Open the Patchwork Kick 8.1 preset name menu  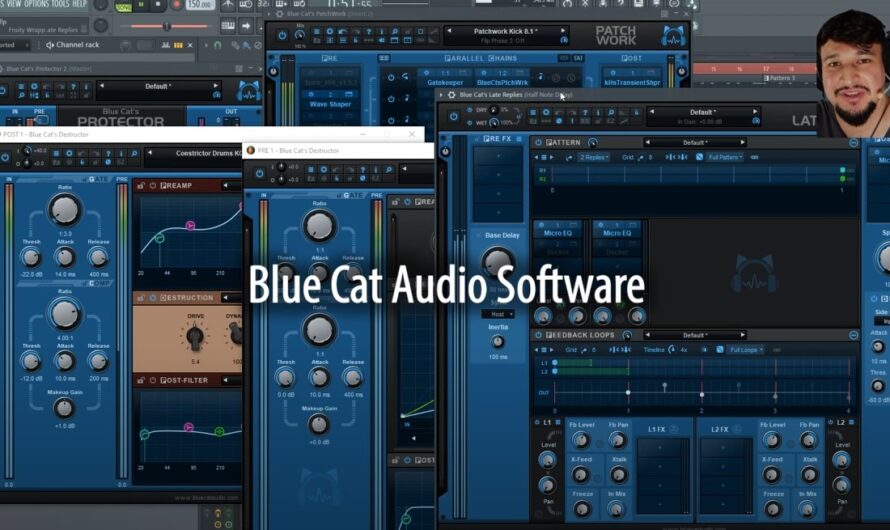pos(506,31)
